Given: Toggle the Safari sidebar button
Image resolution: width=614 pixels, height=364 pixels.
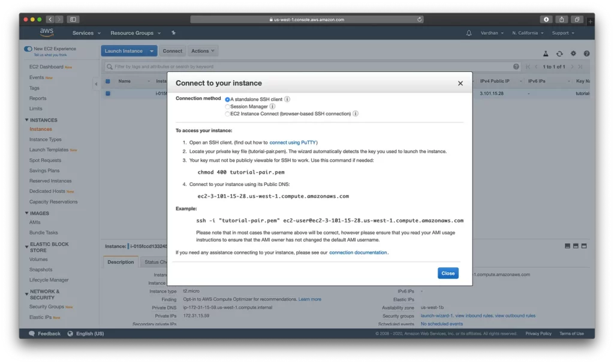Looking at the screenshot, I should [x=73, y=19].
